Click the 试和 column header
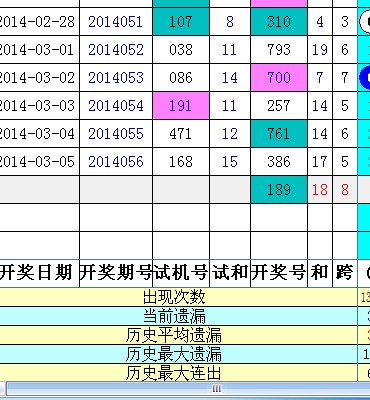Viewport: 370px width, 400px height. [230, 273]
